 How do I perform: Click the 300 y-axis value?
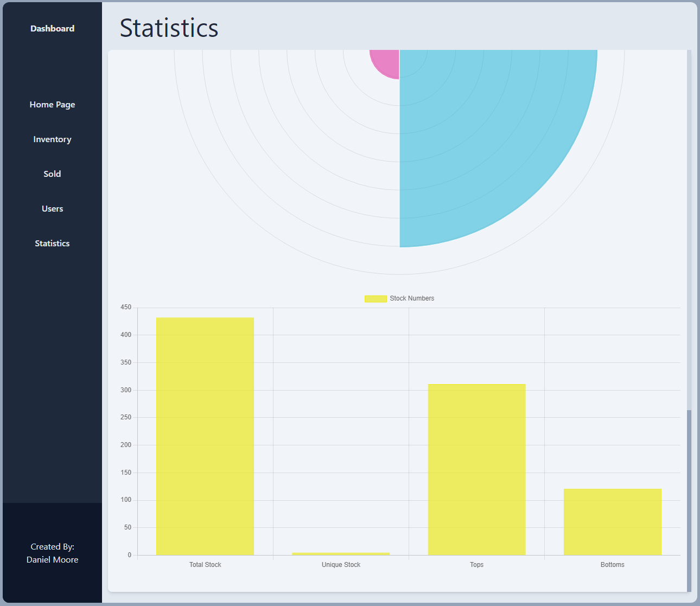tap(126, 390)
